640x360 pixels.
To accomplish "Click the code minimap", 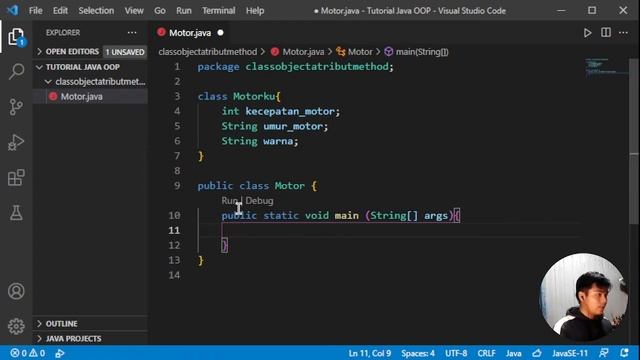I will click(607, 67).
